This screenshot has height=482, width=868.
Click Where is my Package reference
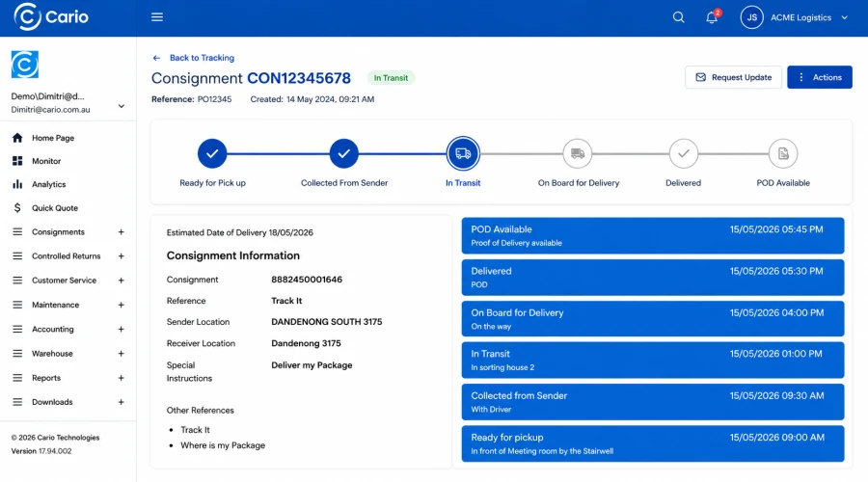[223, 445]
